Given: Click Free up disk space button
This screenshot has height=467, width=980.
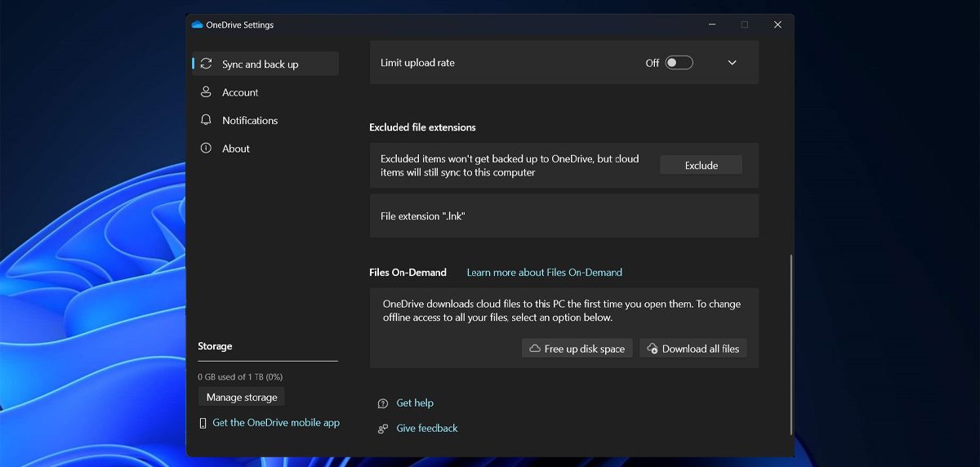Looking at the screenshot, I should [577, 349].
